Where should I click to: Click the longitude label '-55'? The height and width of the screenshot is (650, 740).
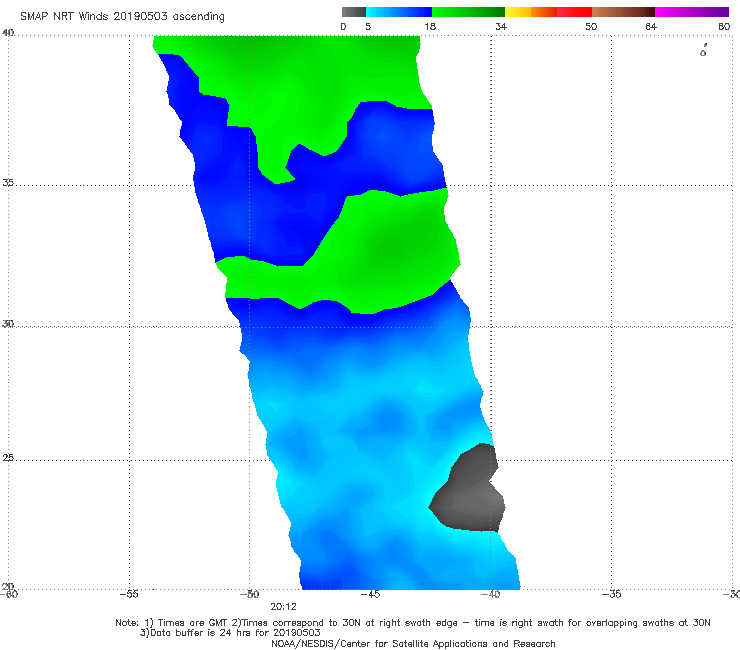129,594
